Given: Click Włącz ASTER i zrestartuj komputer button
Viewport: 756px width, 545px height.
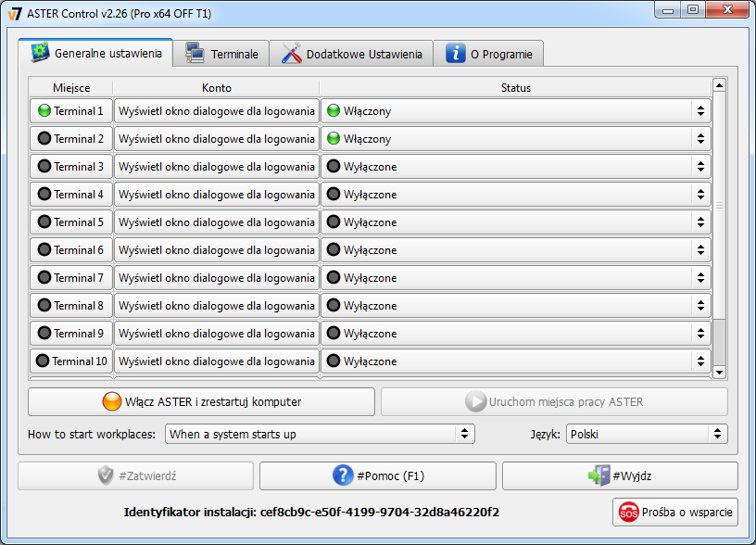Looking at the screenshot, I should (202, 401).
